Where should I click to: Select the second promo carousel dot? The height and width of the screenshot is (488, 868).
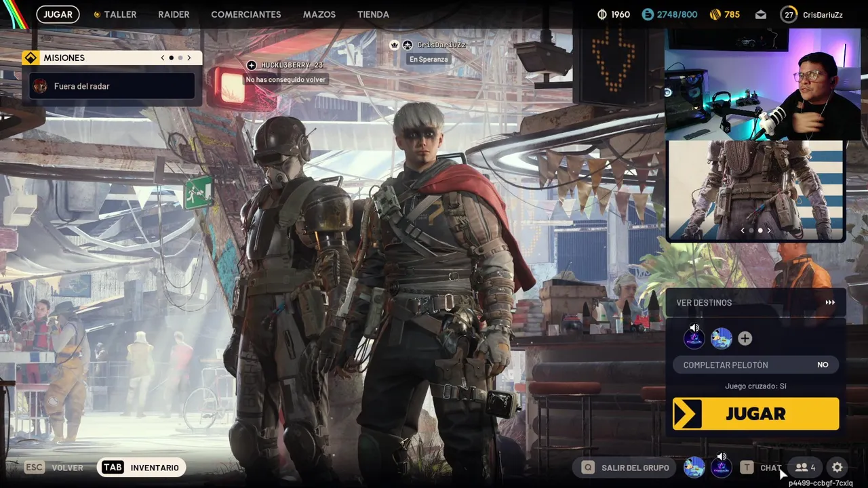pyautogui.click(x=759, y=230)
